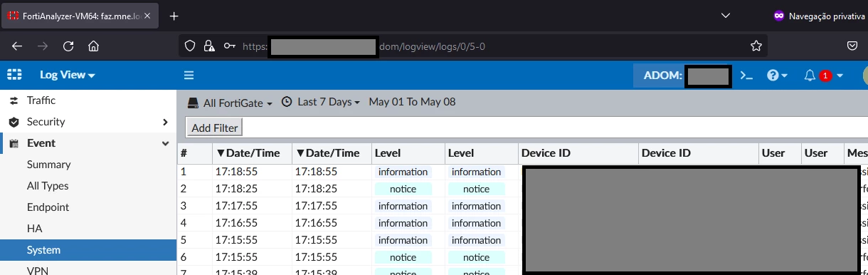Click the Add Filter button

(214, 128)
